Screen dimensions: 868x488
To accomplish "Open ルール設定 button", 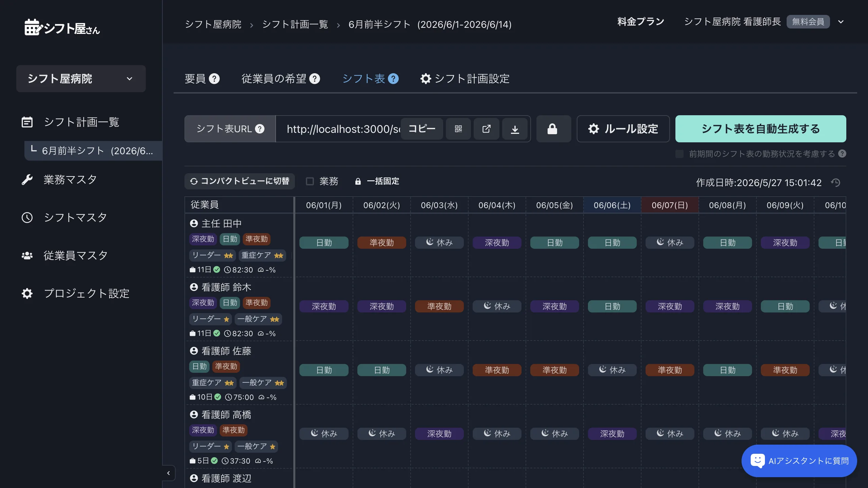I will 623,129.
